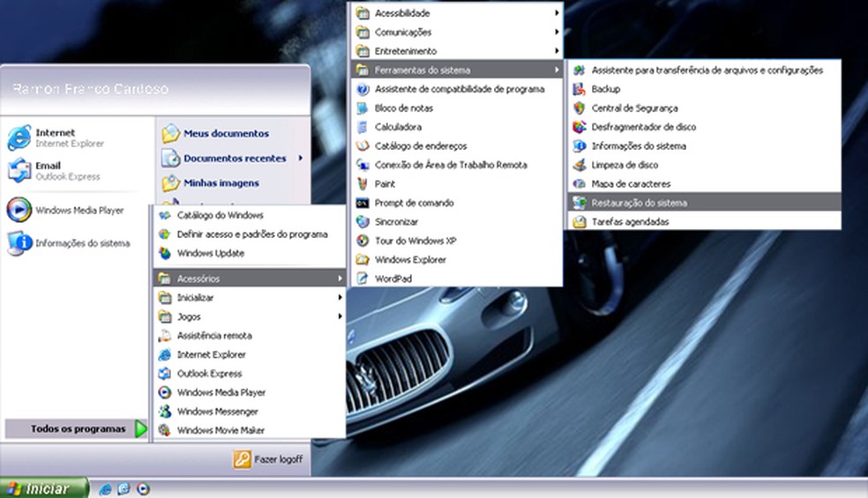Choose Sincronizar from Acessórios menu
The height and width of the screenshot is (498, 868).
[457, 222]
